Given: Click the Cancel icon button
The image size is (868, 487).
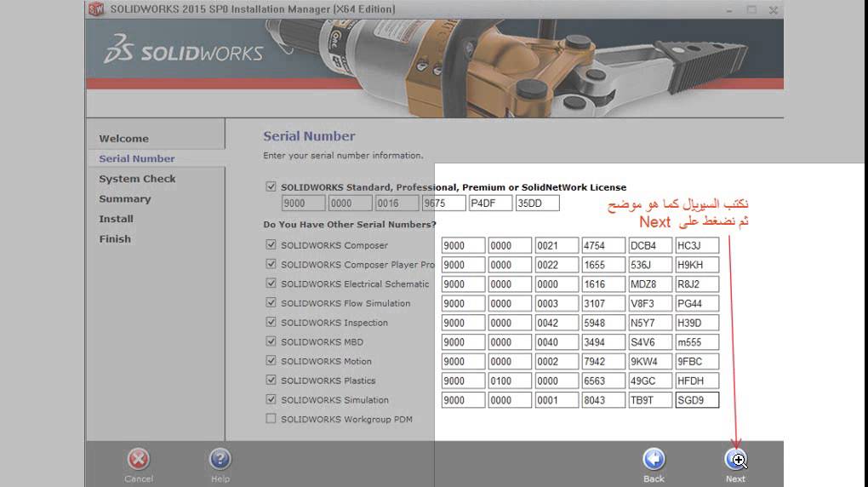Looking at the screenshot, I should [138, 459].
